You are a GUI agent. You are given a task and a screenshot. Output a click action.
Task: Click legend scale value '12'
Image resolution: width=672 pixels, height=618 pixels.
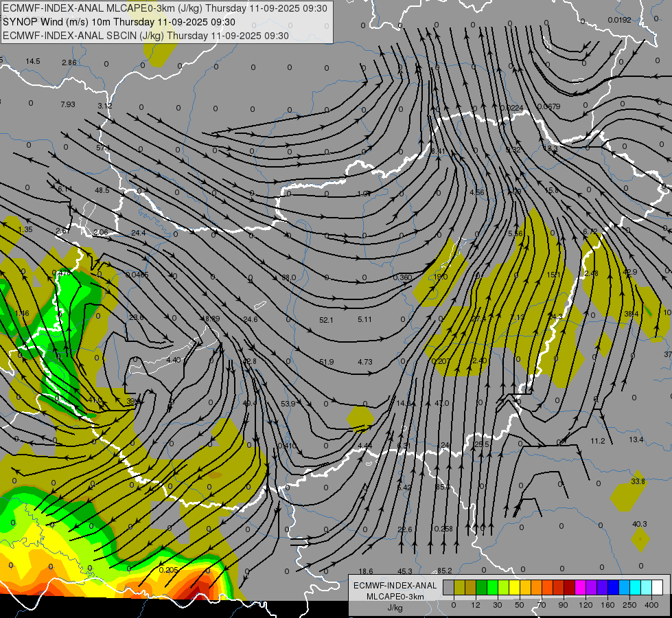[476, 605]
